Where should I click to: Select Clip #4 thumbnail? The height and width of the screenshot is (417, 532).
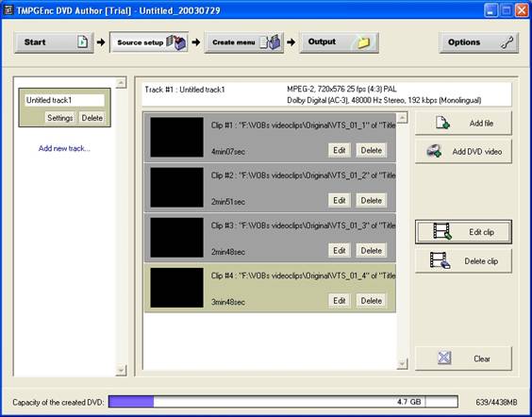coord(176,288)
